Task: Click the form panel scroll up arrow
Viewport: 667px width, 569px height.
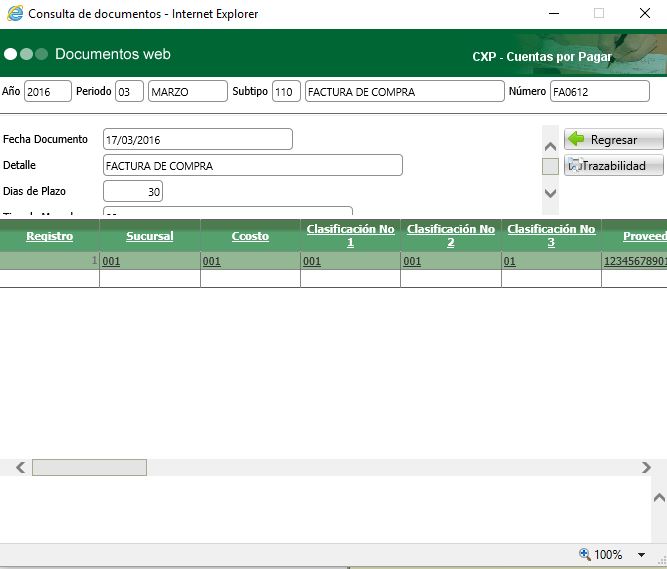Action: click(550, 147)
